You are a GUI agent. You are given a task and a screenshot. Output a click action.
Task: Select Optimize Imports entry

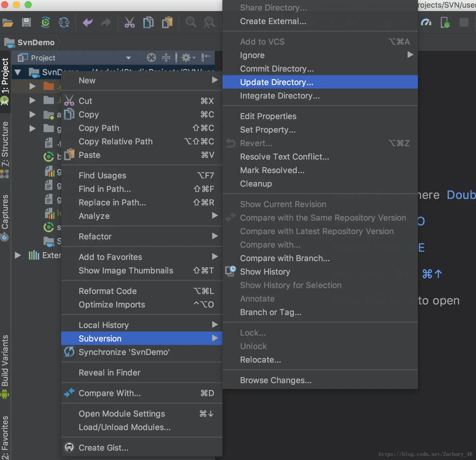pos(142,305)
